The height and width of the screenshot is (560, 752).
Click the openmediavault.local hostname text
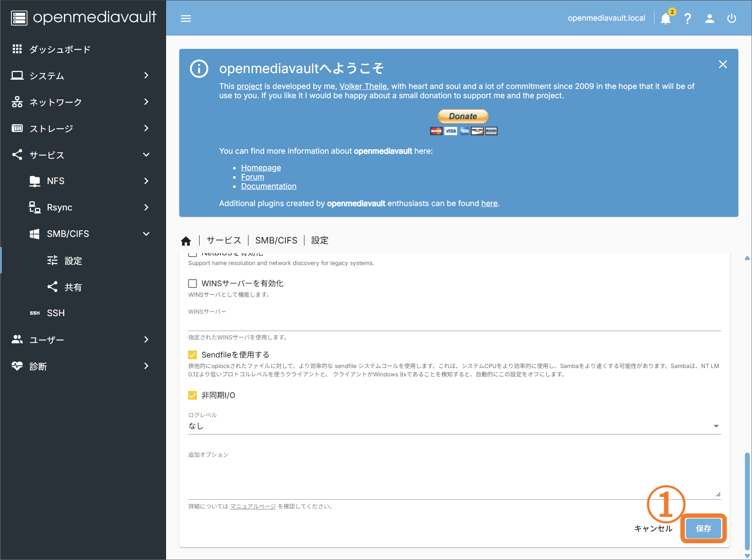(606, 18)
